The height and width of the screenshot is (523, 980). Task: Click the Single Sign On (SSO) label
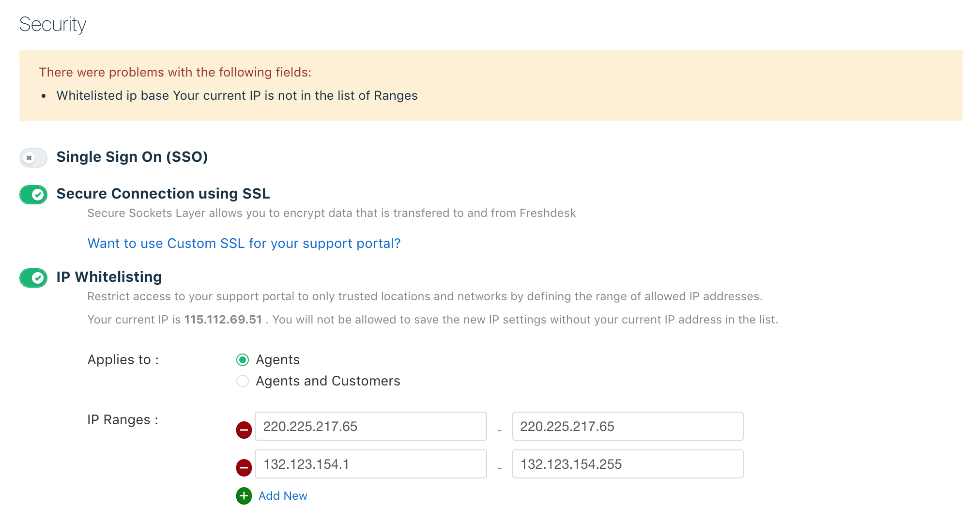[x=132, y=157]
